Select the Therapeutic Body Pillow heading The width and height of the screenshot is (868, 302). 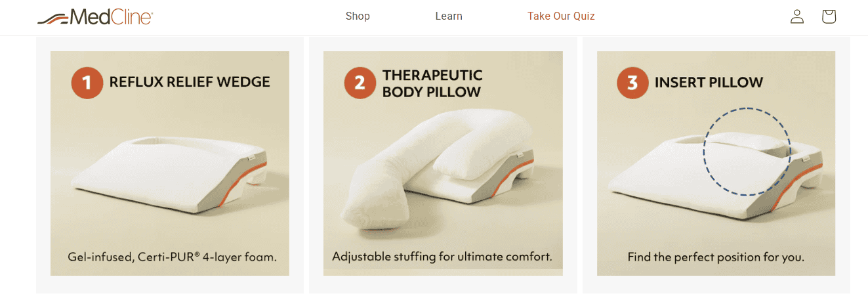pyautogui.click(x=432, y=83)
